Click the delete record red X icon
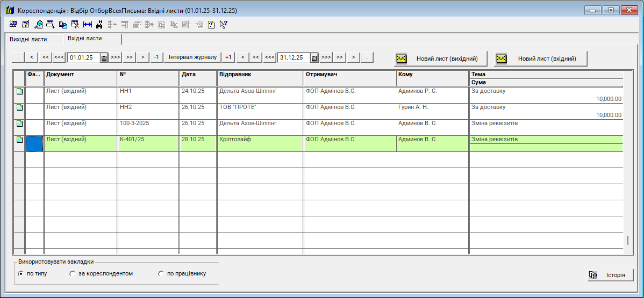This screenshot has height=298, width=644. click(75, 24)
